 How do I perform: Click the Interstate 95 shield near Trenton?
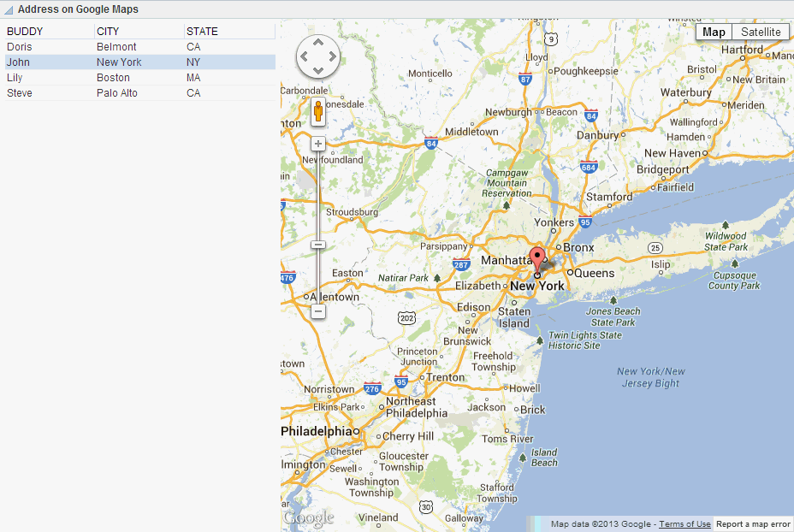[x=401, y=382]
